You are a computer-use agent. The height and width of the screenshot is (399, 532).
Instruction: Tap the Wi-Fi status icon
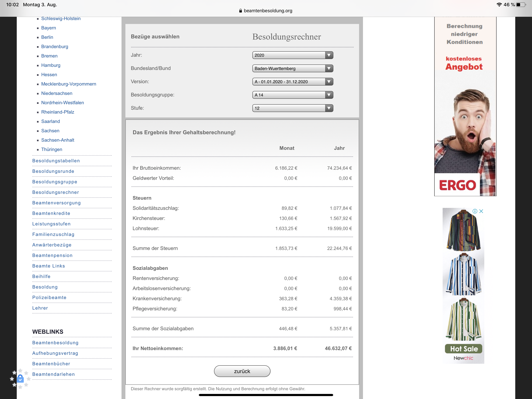pyautogui.click(x=499, y=4)
